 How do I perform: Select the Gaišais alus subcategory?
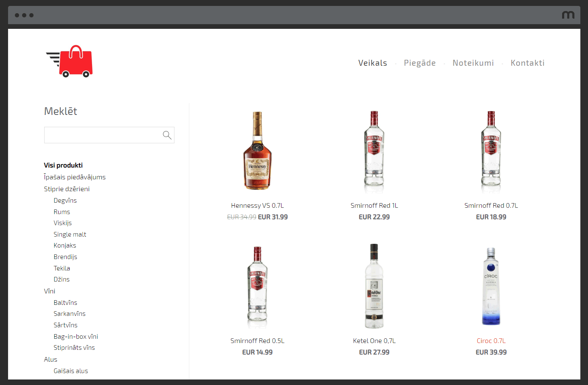pyautogui.click(x=71, y=371)
